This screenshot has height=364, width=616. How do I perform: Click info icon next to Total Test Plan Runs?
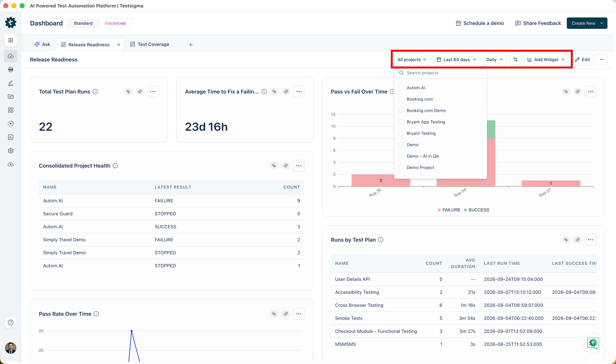coord(95,92)
